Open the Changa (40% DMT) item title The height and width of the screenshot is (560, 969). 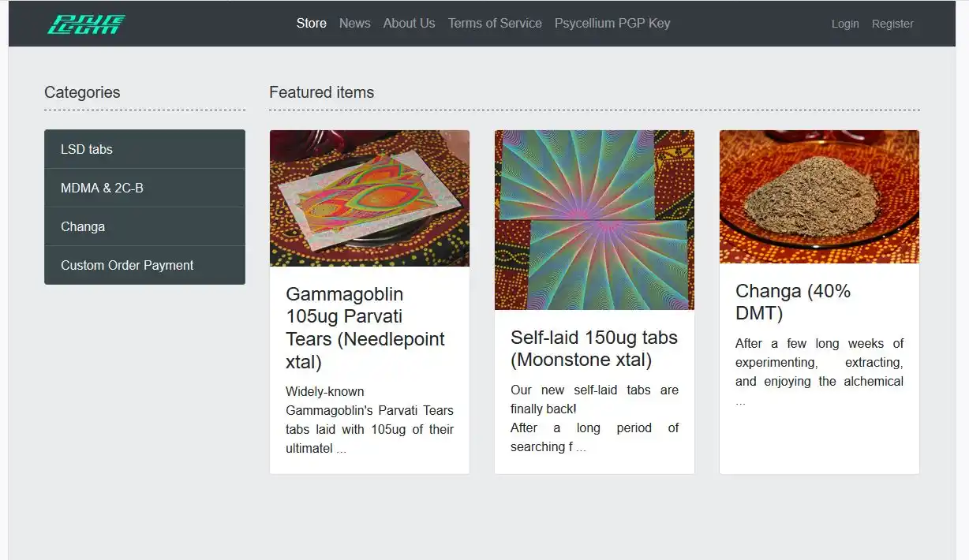tap(792, 302)
